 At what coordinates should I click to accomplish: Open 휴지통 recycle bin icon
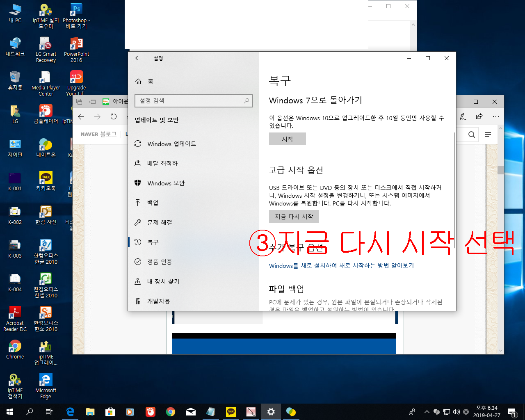click(15, 80)
